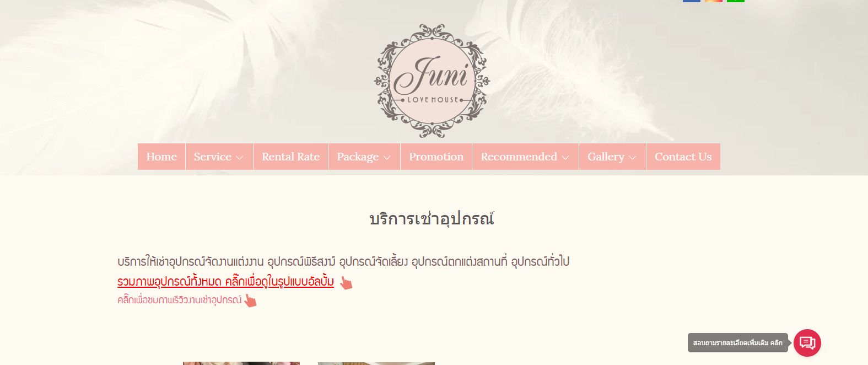Select the Recommended menu label

point(519,157)
